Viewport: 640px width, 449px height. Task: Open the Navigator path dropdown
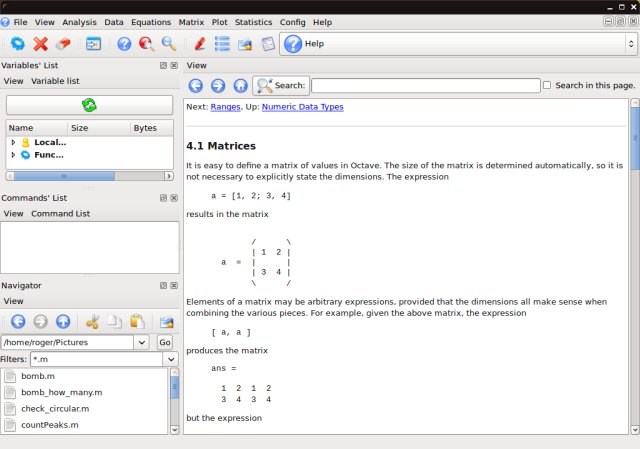142,342
